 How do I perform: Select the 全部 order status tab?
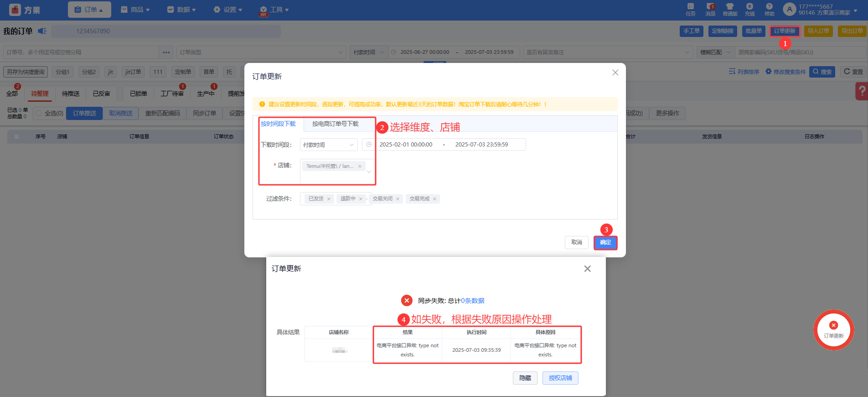pos(12,94)
